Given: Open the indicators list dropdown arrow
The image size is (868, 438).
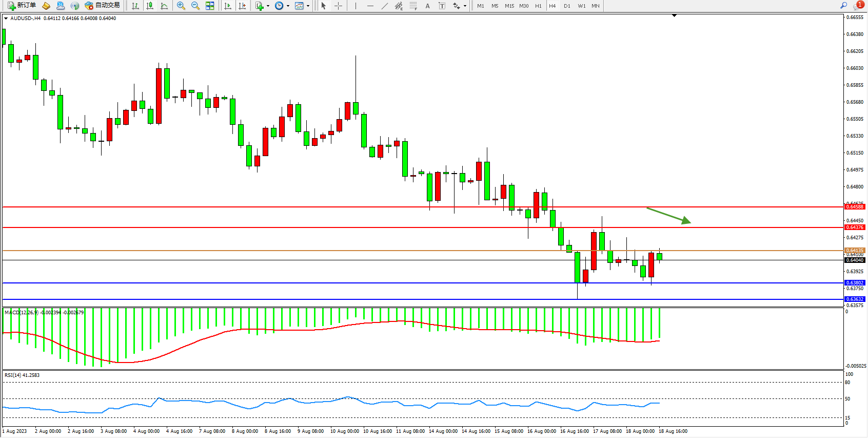Looking at the screenshot, I should click(x=268, y=6).
